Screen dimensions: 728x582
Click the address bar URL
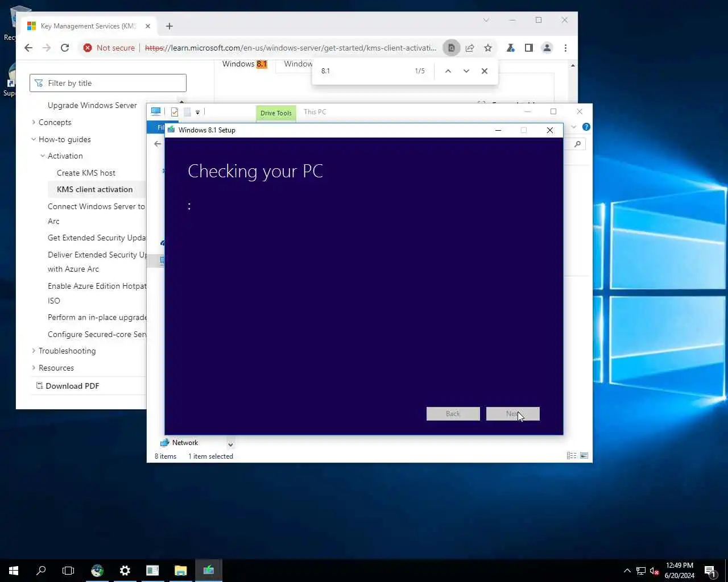(x=291, y=48)
